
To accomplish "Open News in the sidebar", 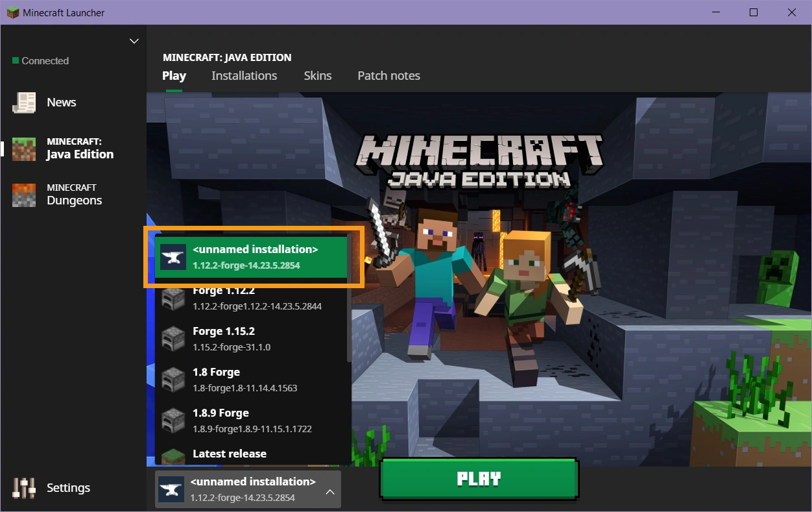I will coord(73,103).
